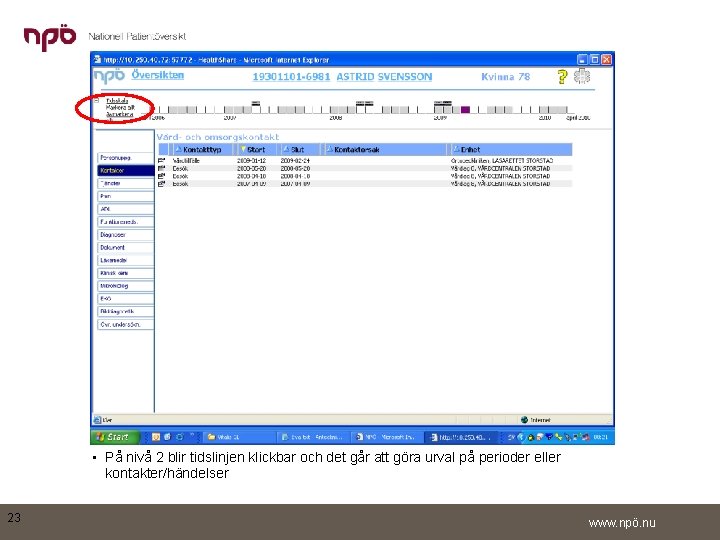Open the Övr. undersökn. sidebar tab
The height and width of the screenshot is (540, 720).
[125, 324]
